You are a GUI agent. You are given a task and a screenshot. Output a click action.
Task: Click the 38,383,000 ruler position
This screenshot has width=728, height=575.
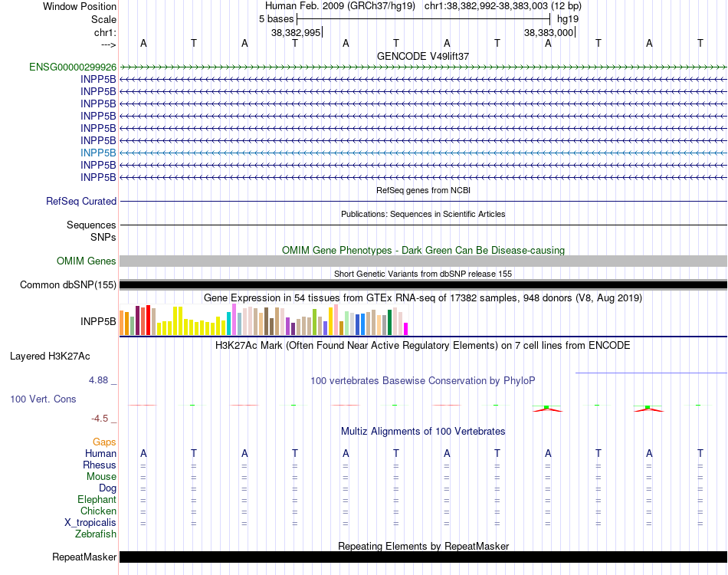click(549, 32)
